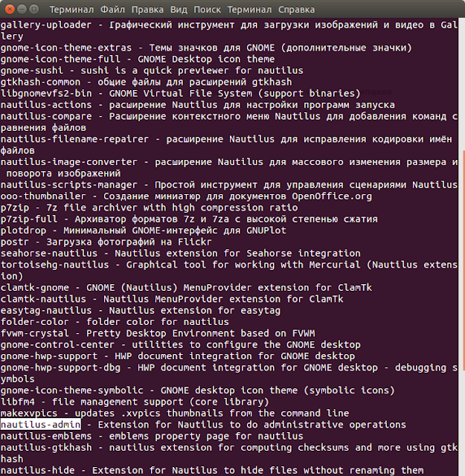Open the Вид menu

click(x=179, y=10)
